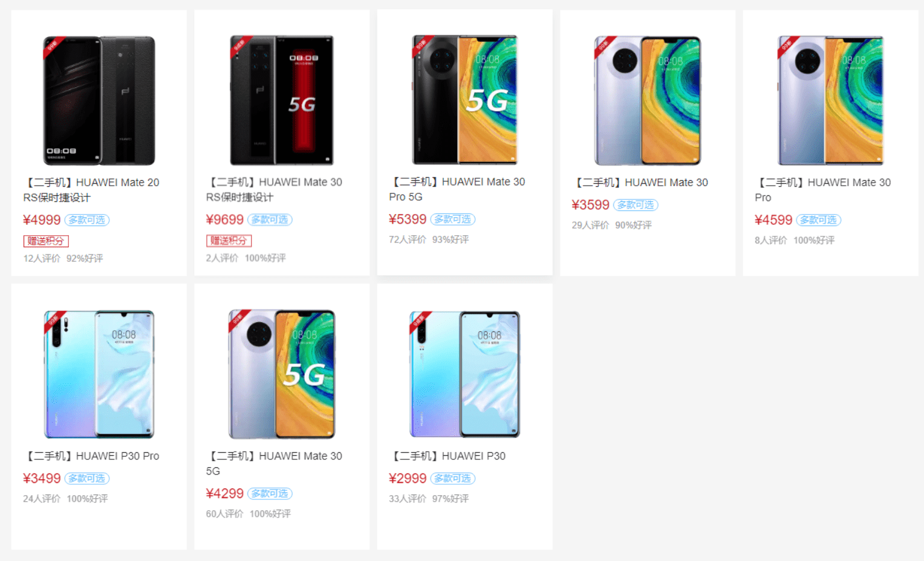
Task: Select the ¥3599 HUAWEI Mate 30 phone image
Action: click(648, 100)
